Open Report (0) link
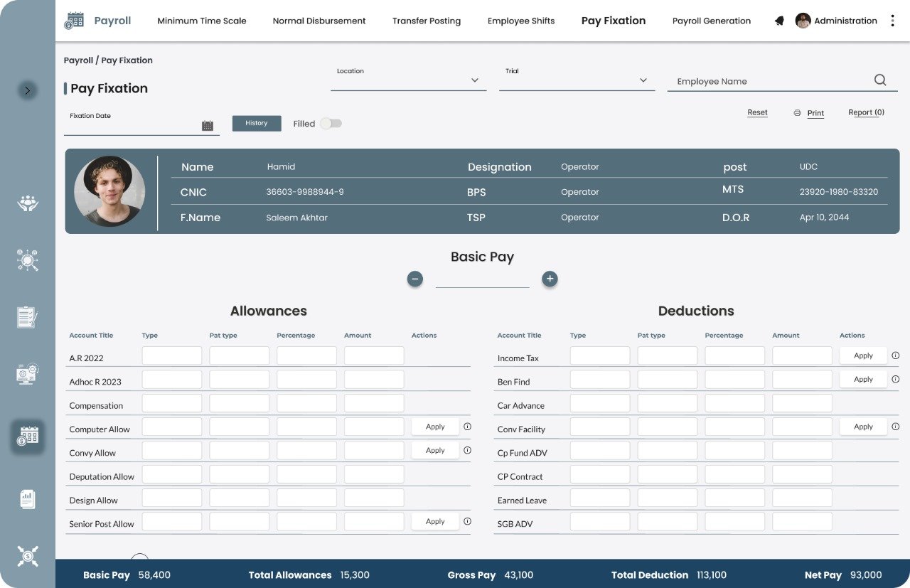 866,112
